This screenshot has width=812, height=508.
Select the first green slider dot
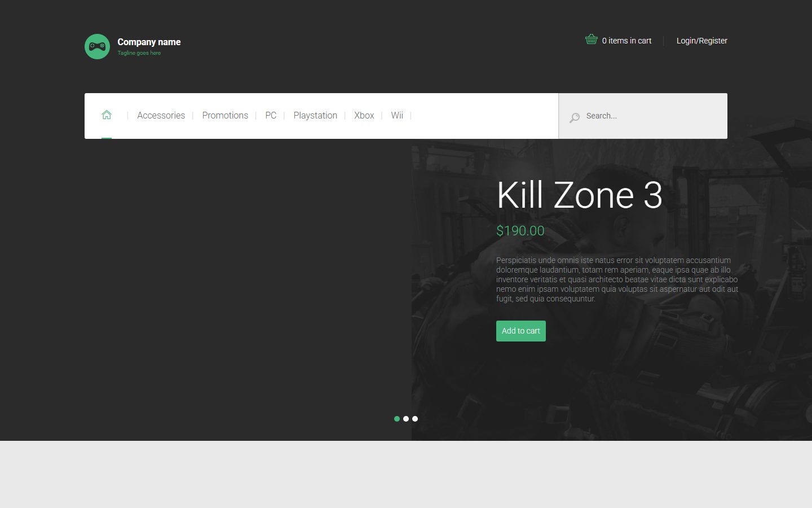pyautogui.click(x=397, y=419)
